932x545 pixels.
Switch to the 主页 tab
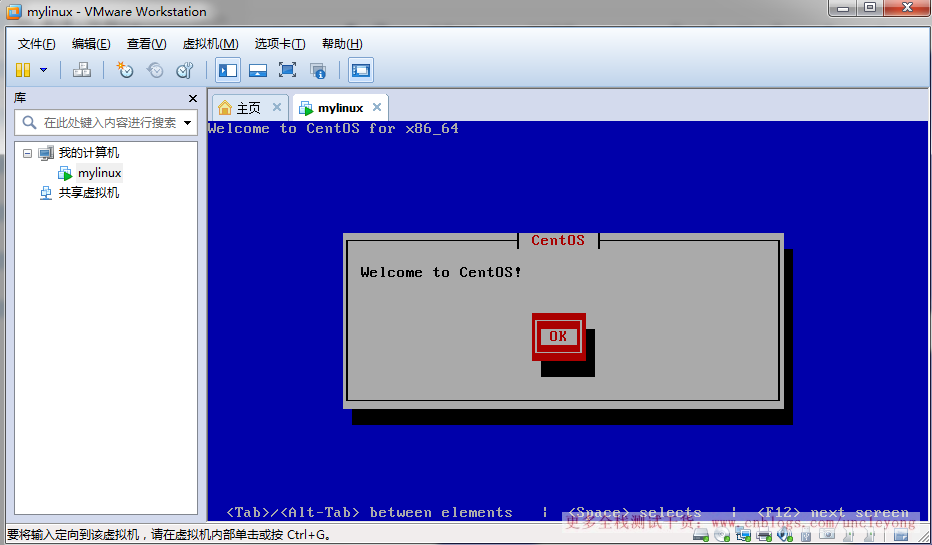tap(249, 108)
